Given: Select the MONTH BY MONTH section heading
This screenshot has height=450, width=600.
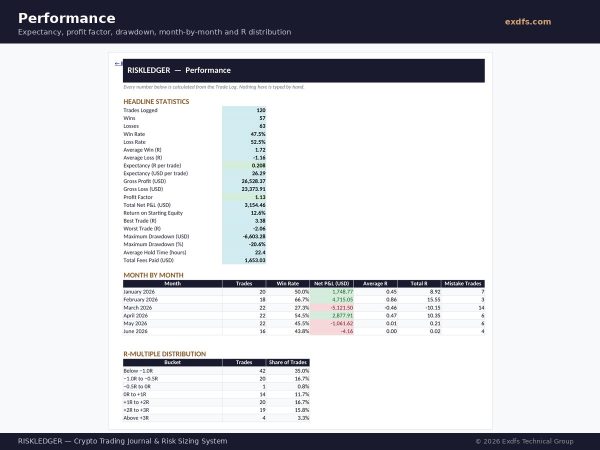Looking at the screenshot, I should pos(153,275).
